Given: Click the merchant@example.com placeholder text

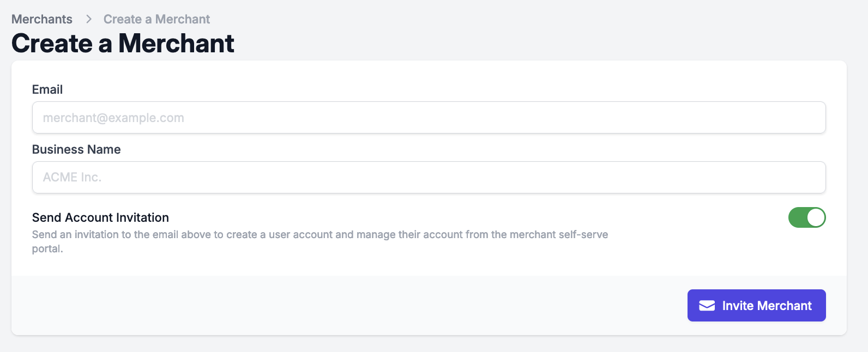Looking at the screenshot, I should [x=113, y=118].
